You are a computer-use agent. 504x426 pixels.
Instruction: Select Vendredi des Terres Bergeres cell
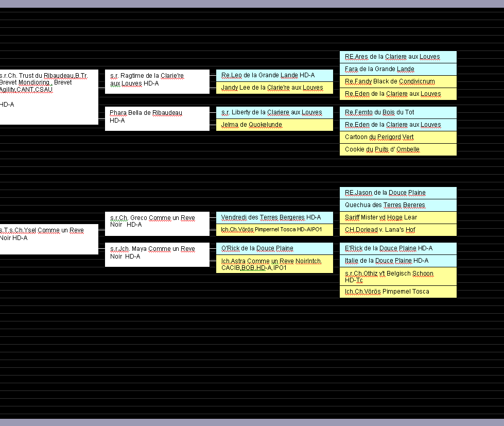click(274, 217)
